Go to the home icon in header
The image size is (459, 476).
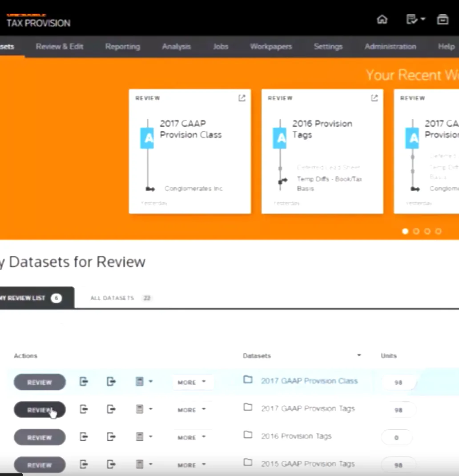point(382,20)
